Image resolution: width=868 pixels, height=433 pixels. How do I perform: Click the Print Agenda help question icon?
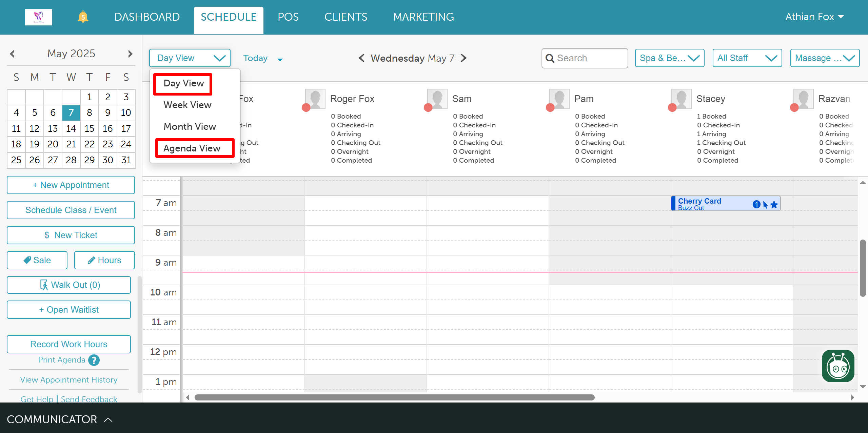[94, 360]
